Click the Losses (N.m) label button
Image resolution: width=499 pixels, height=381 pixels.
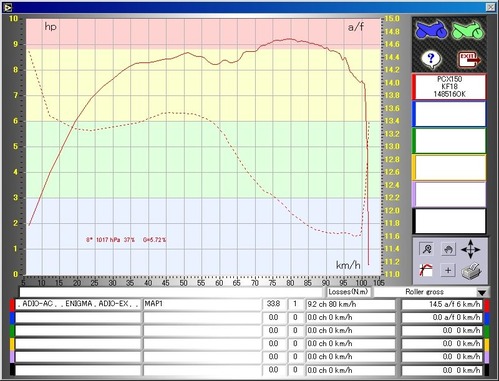[x=348, y=292]
